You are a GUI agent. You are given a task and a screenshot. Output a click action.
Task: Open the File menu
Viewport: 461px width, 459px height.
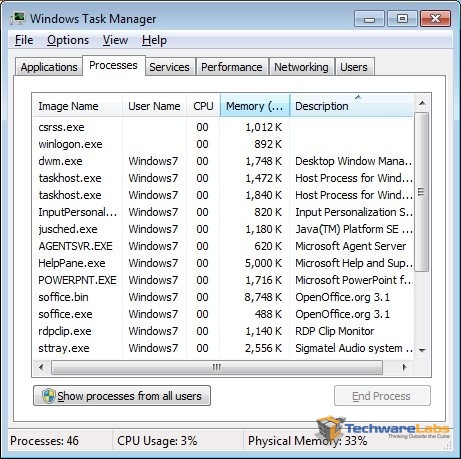(24, 40)
